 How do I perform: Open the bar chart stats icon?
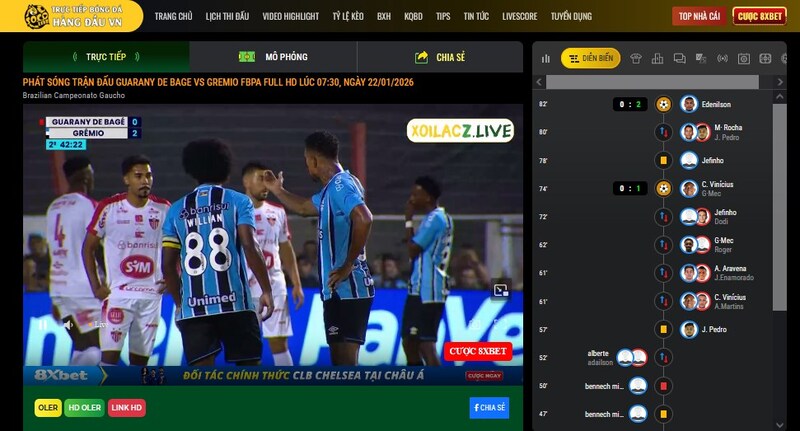(545, 58)
